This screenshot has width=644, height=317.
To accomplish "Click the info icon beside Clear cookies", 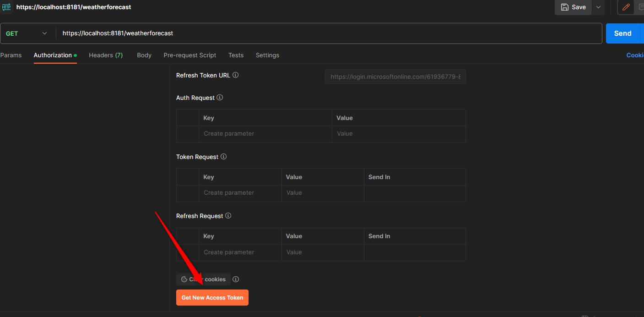I will pos(236,279).
